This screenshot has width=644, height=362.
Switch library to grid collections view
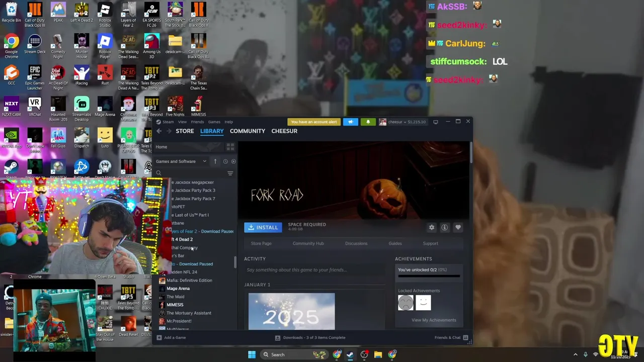point(230,147)
